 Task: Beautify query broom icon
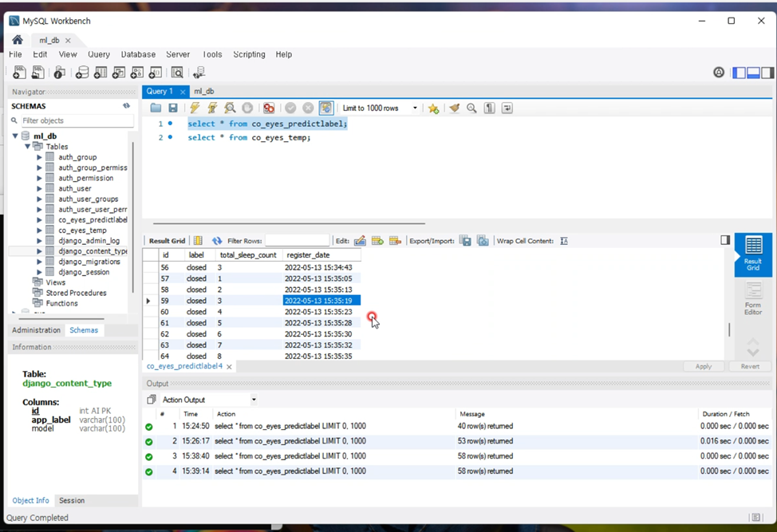tap(455, 108)
